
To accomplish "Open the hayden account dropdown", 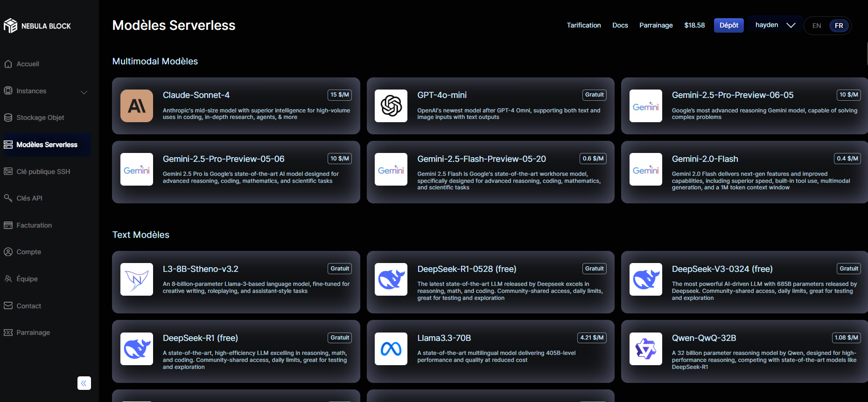I will pyautogui.click(x=775, y=25).
